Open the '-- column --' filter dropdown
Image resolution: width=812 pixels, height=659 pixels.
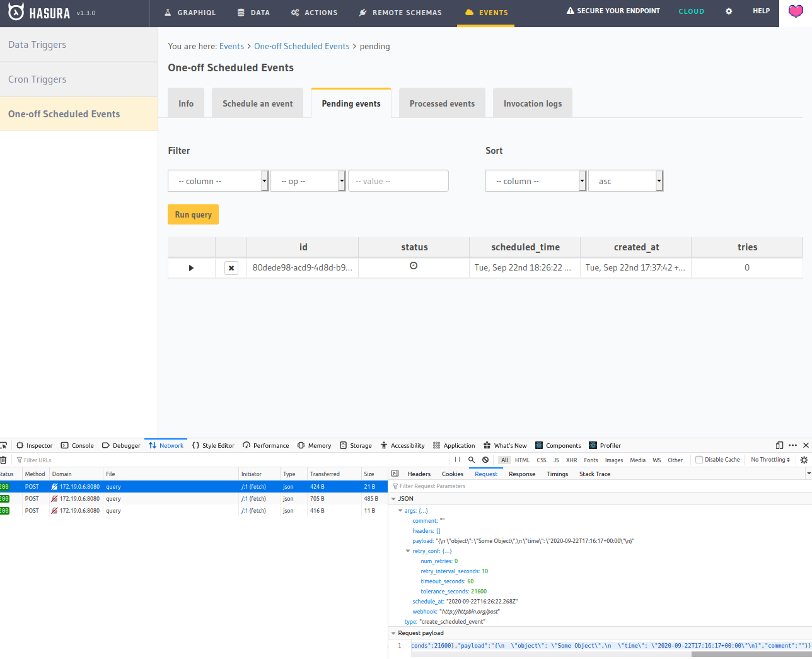pyautogui.click(x=218, y=180)
